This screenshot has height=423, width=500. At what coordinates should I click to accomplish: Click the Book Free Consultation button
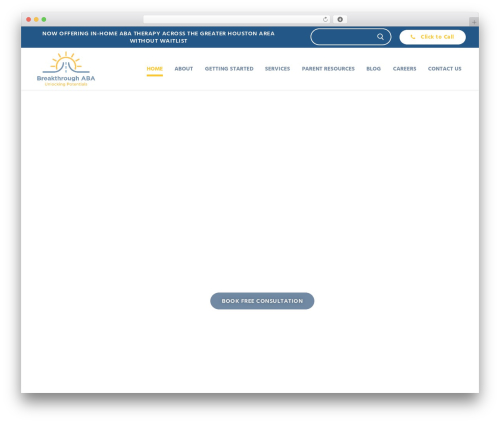[x=262, y=301]
